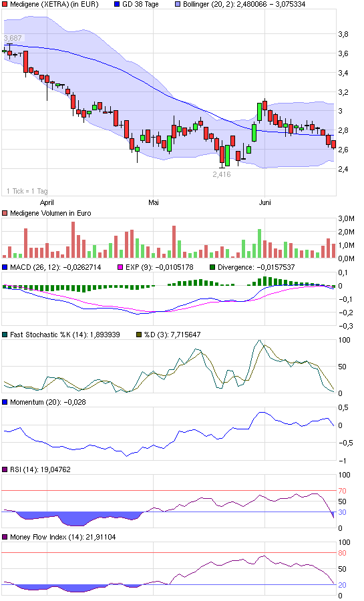Select the GD 38 Tage legend text

click(140, 4)
